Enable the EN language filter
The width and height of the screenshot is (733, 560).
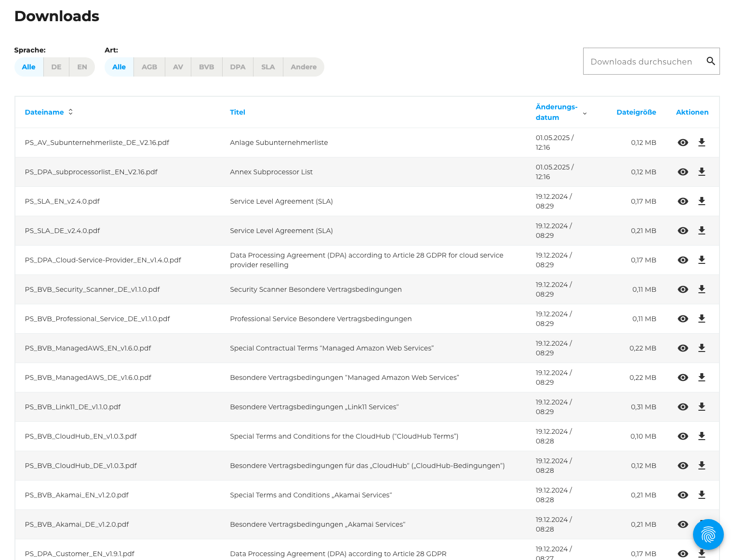pos(81,67)
